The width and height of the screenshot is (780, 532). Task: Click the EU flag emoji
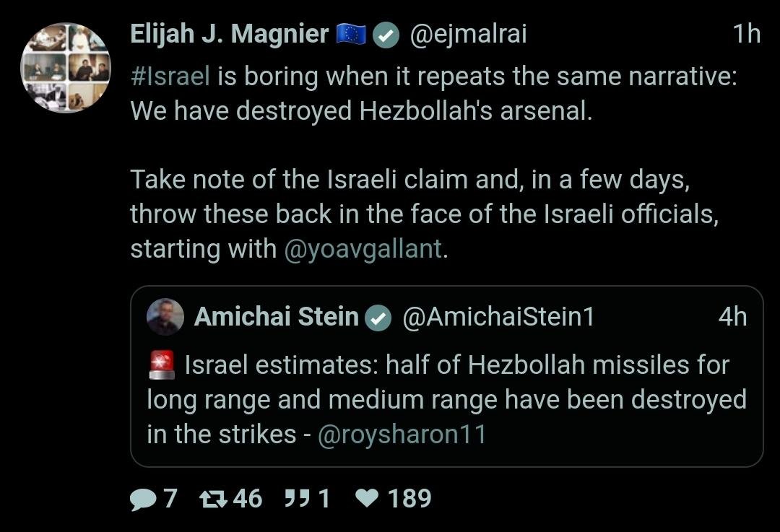click(352, 35)
